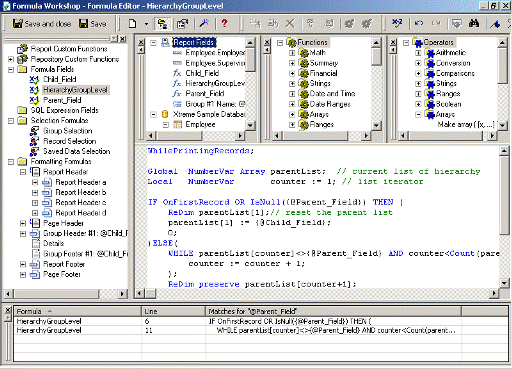Collapse Xtreme Sample Database node

pyautogui.click(x=153, y=114)
